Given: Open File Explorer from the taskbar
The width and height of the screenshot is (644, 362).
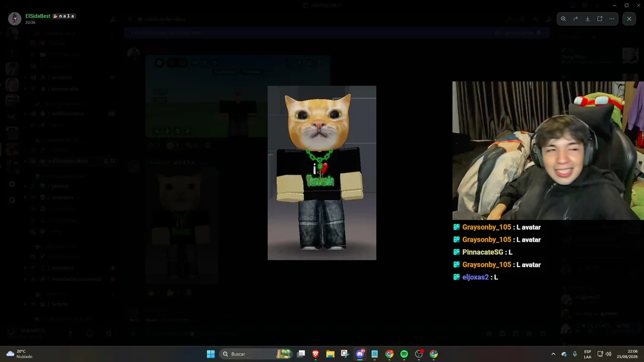Looking at the screenshot, I should [330, 354].
